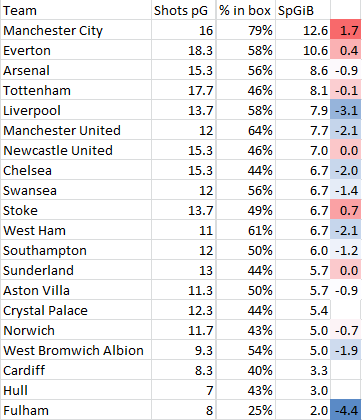Select the Shots pG column header
The image size is (362, 420).
pos(183,10)
